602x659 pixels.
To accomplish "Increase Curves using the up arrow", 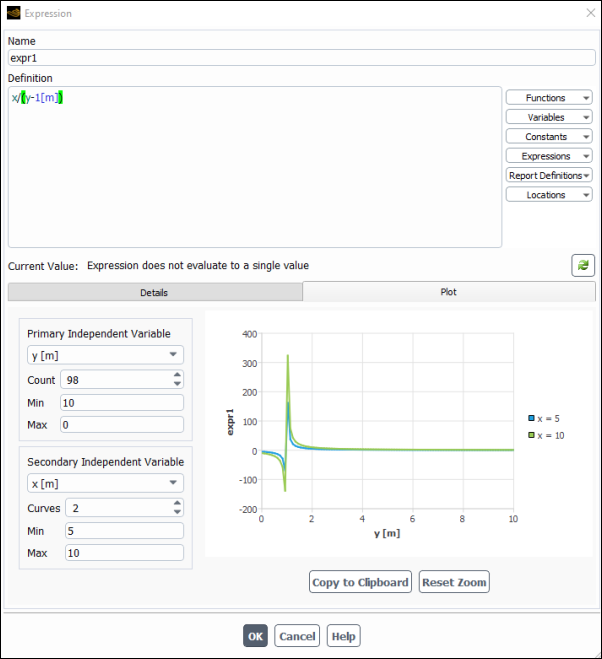I will click(x=177, y=503).
